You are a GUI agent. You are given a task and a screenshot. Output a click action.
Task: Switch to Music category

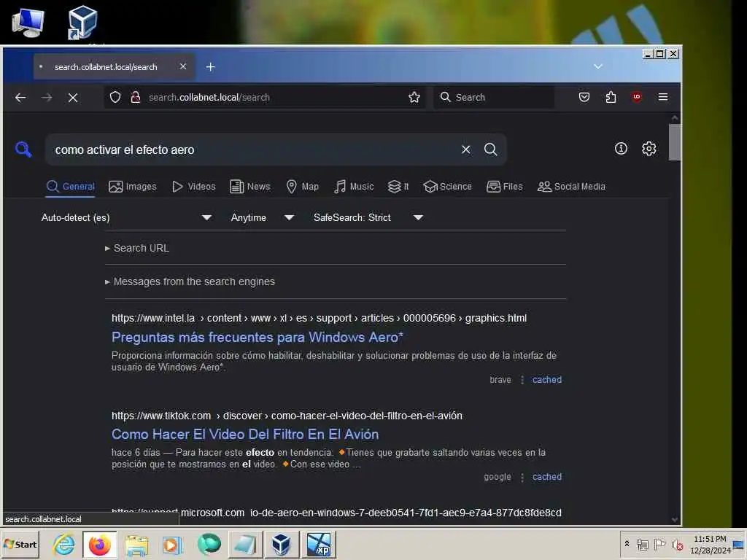click(354, 186)
